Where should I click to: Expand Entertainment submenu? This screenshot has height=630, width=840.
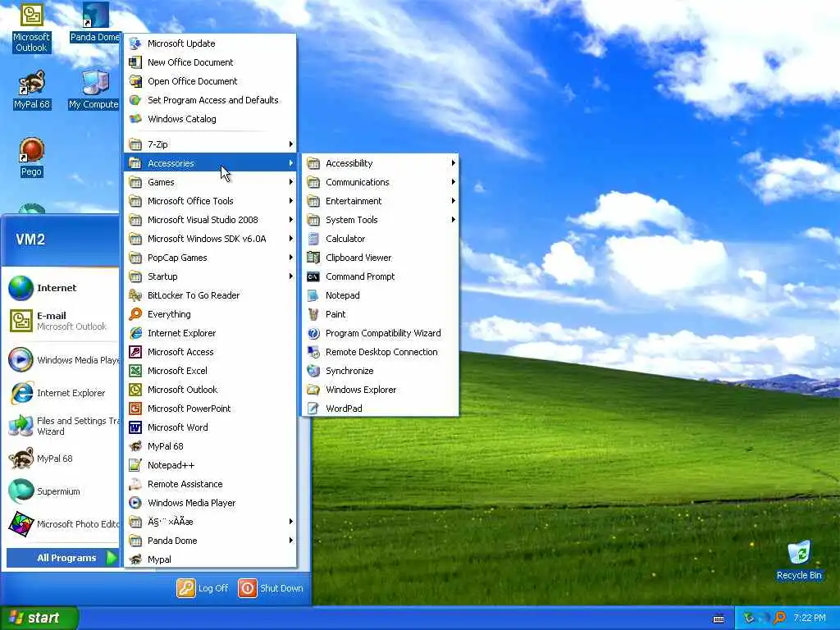(x=380, y=201)
